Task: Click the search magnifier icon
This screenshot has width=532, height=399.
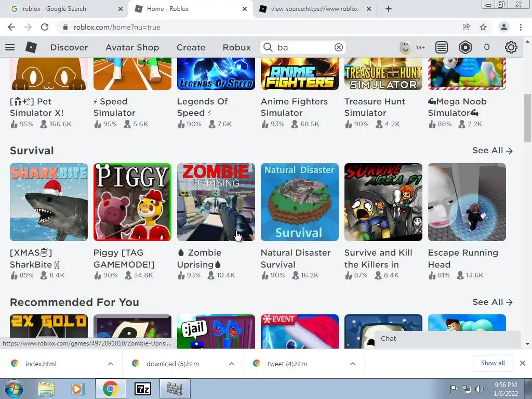Action: 268,47
